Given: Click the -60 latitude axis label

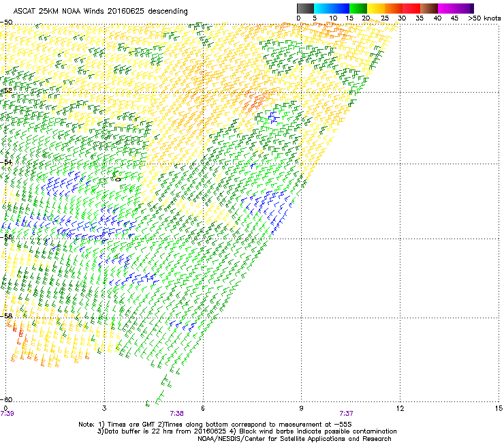Looking at the screenshot, I should pos(6,399).
